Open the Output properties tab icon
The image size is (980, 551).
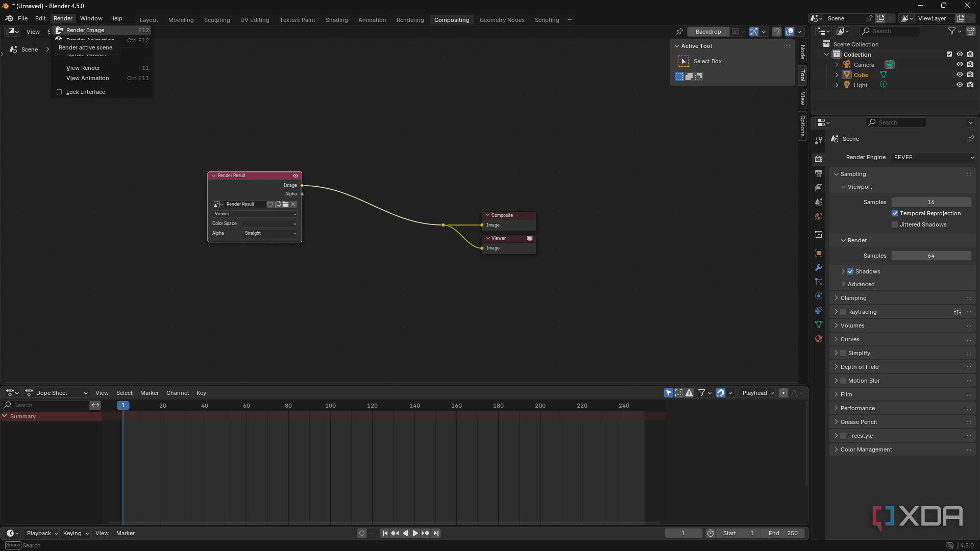click(819, 173)
